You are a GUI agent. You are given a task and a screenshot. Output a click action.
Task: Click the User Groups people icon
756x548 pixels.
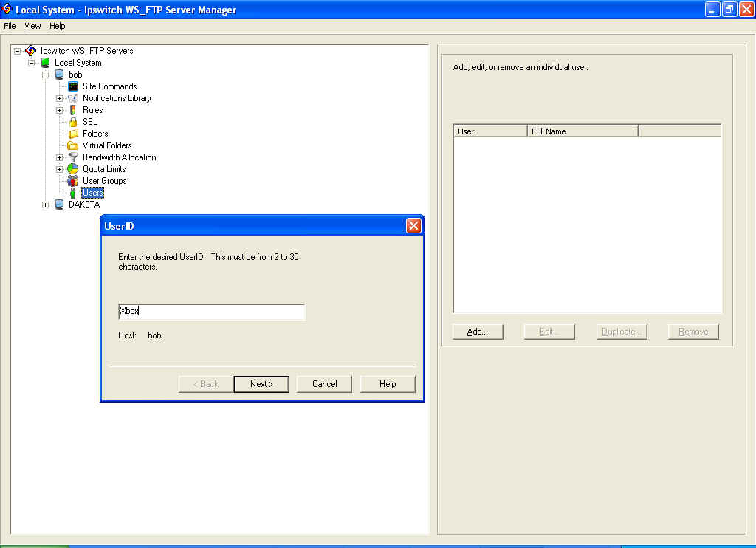tap(73, 181)
